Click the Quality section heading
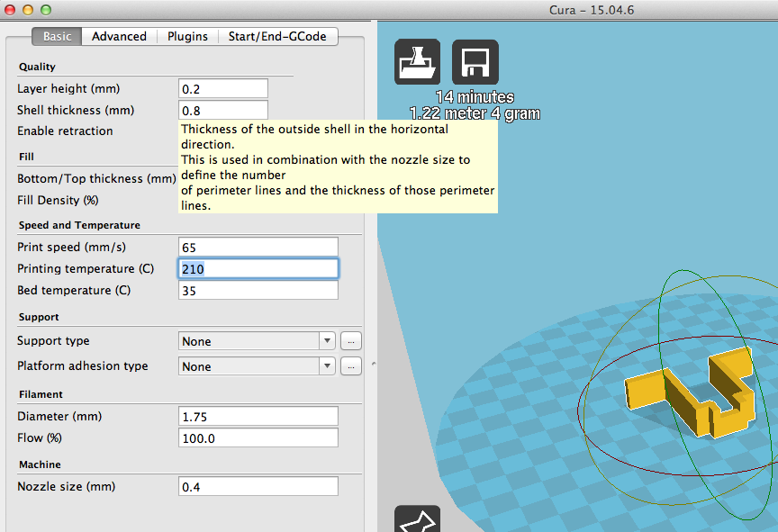 (x=37, y=67)
